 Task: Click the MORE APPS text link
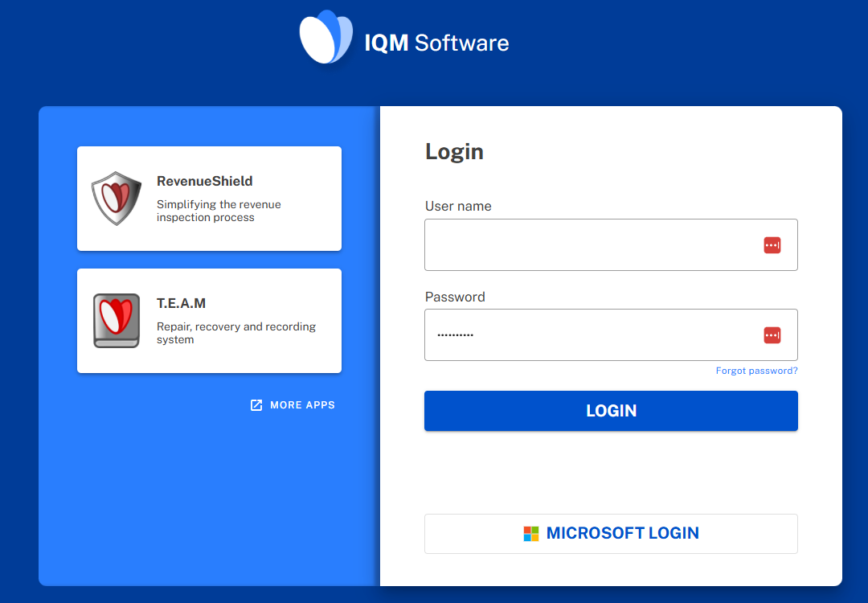[x=302, y=405]
